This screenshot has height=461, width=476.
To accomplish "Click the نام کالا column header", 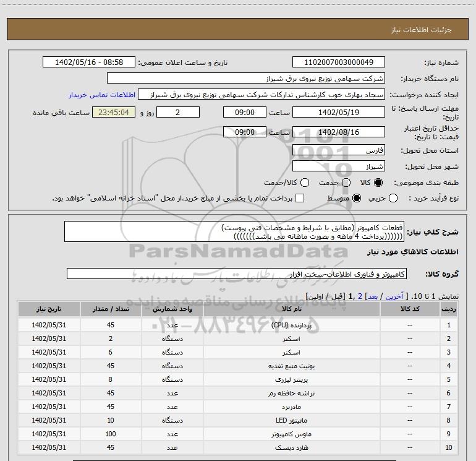I will point(291,309).
